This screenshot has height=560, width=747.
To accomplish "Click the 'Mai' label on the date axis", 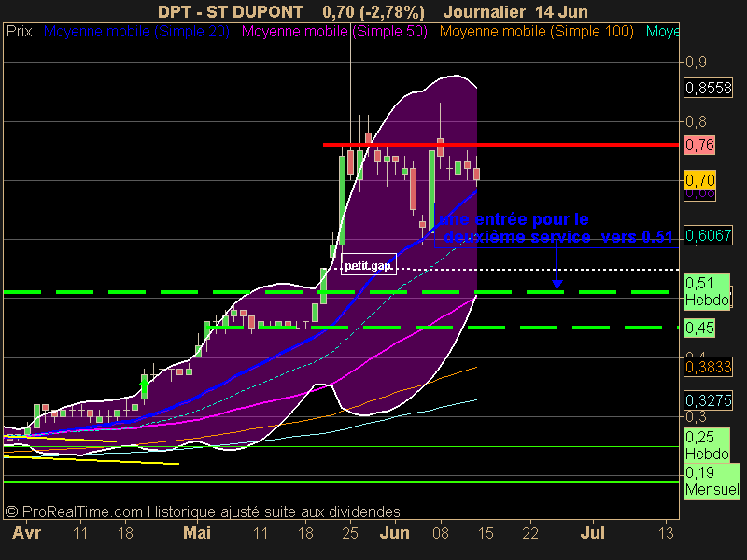I will pyautogui.click(x=197, y=532).
